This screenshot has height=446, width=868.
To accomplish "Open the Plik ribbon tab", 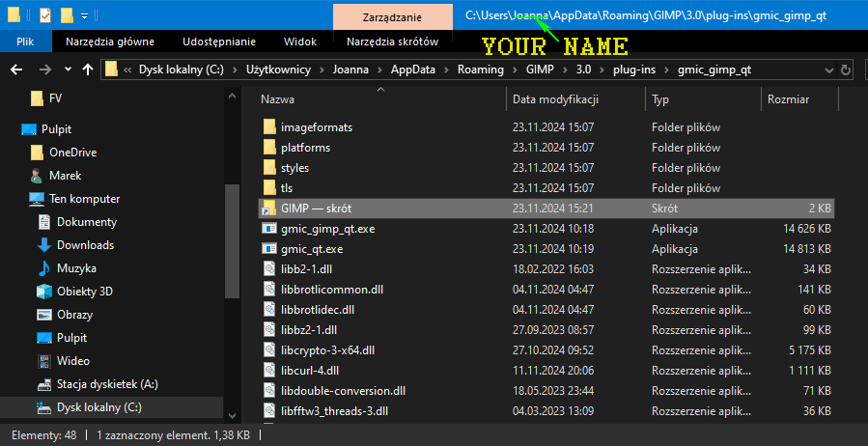I will click(x=25, y=42).
